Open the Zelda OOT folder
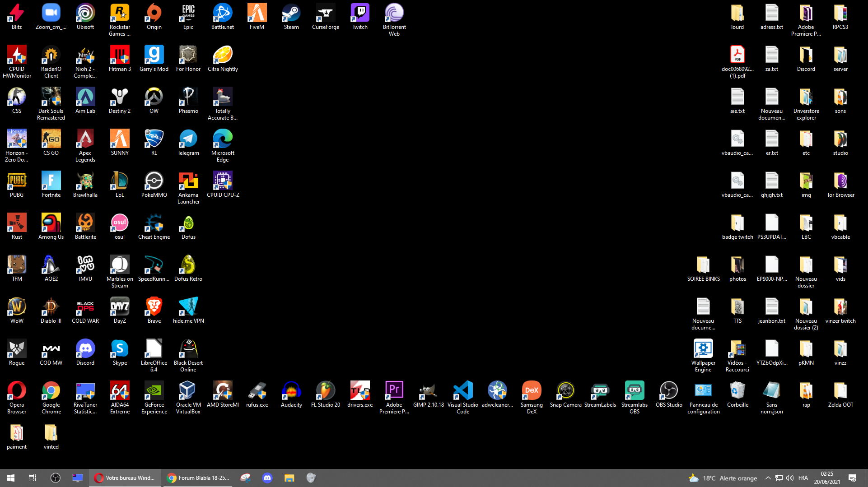 click(x=840, y=395)
